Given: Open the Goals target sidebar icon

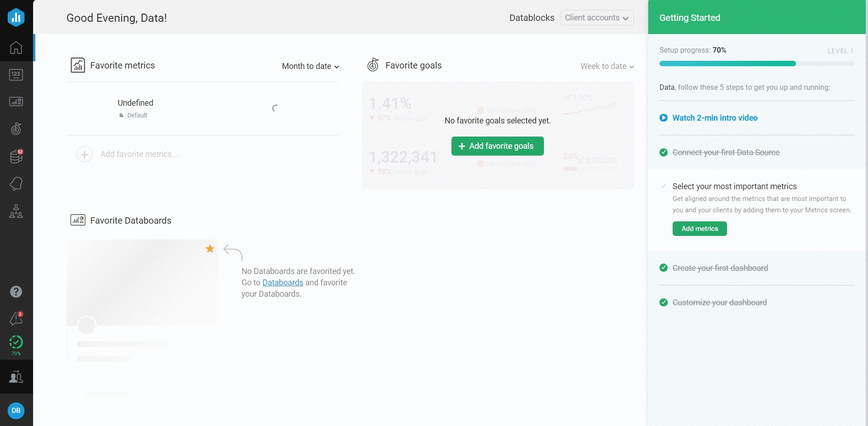Looking at the screenshot, I should point(16,129).
